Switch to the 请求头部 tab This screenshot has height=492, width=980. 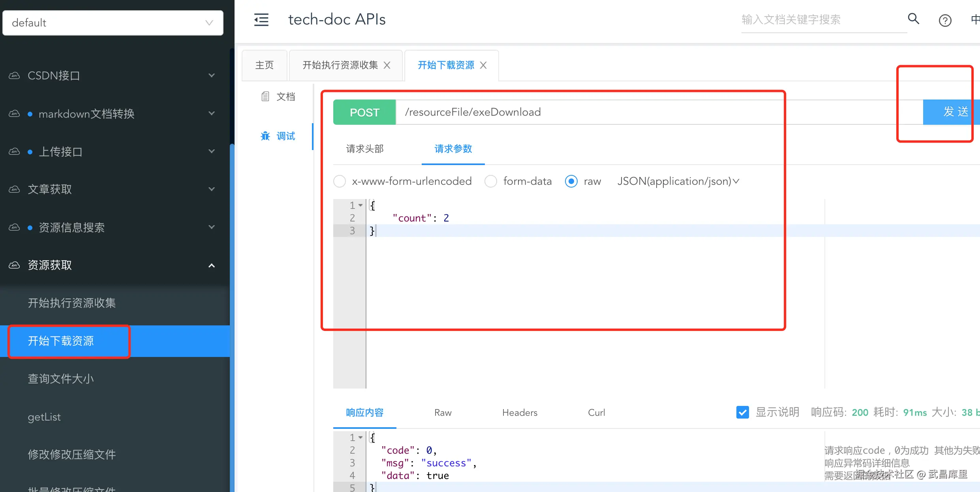click(365, 149)
